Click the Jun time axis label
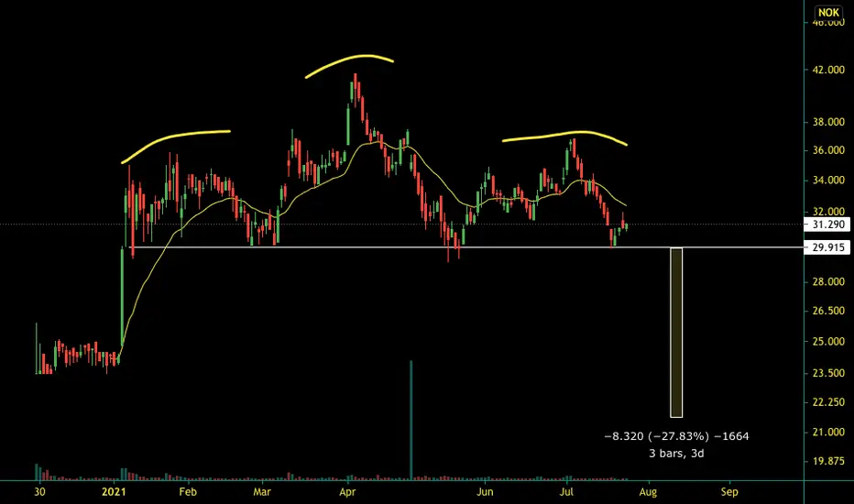 pyautogui.click(x=485, y=492)
